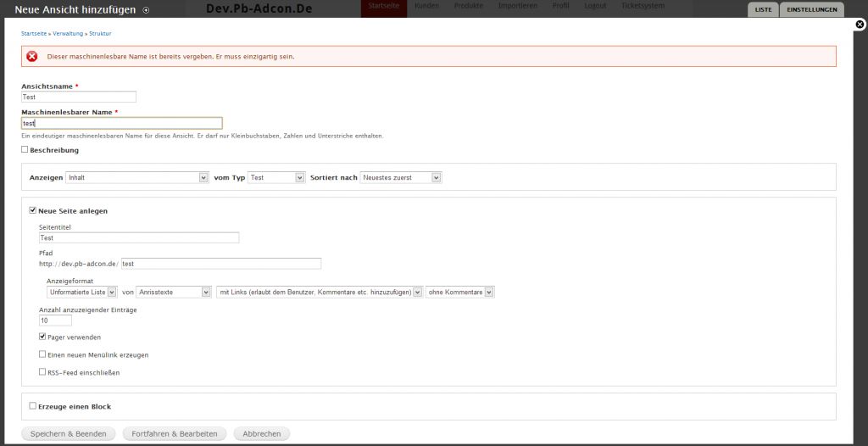Open the Verwaltung breadcrumb link
The image size is (868, 446).
tap(68, 33)
